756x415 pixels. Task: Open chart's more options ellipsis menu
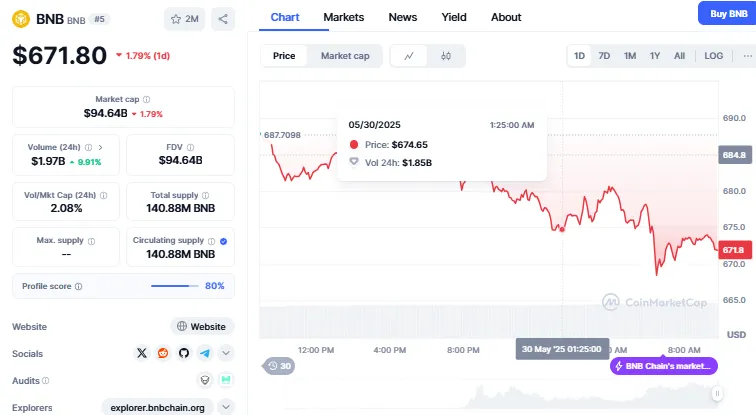[x=746, y=56]
